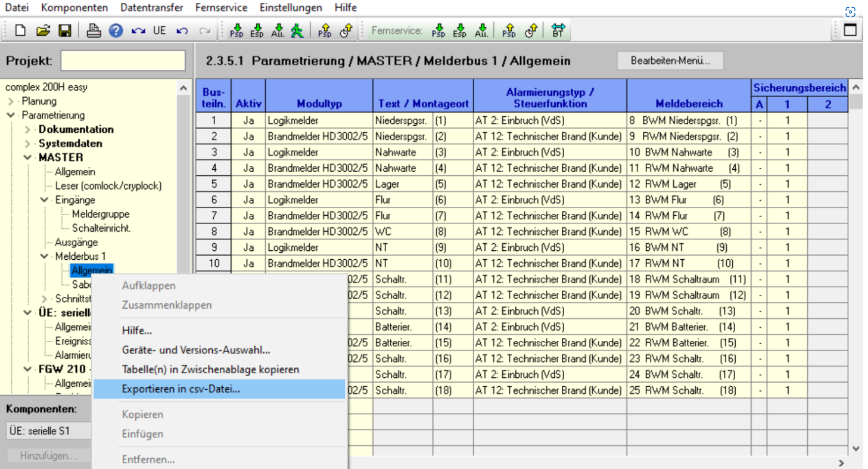Click into the Projekt input field
This screenshot has height=469, width=868.
tap(123, 61)
